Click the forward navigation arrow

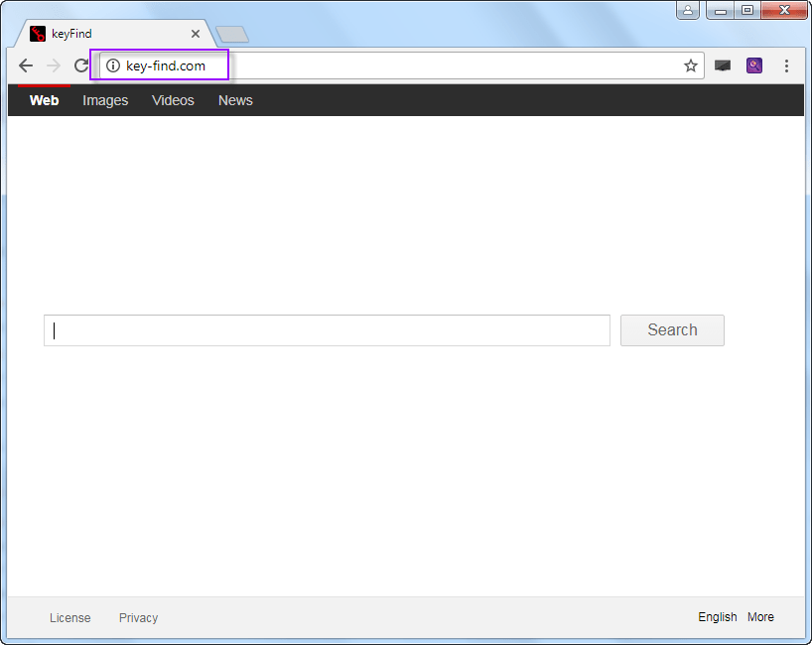tap(54, 65)
